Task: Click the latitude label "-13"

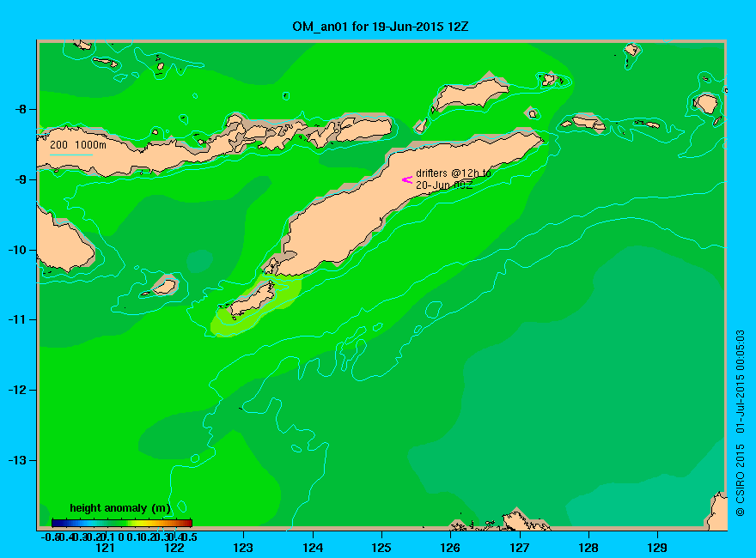Action: (x=18, y=460)
